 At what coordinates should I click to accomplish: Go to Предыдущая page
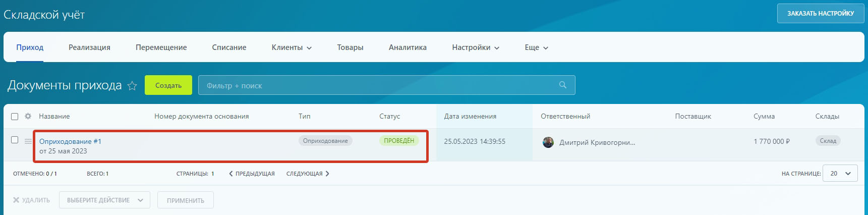pyautogui.click(x=252, y=174)
